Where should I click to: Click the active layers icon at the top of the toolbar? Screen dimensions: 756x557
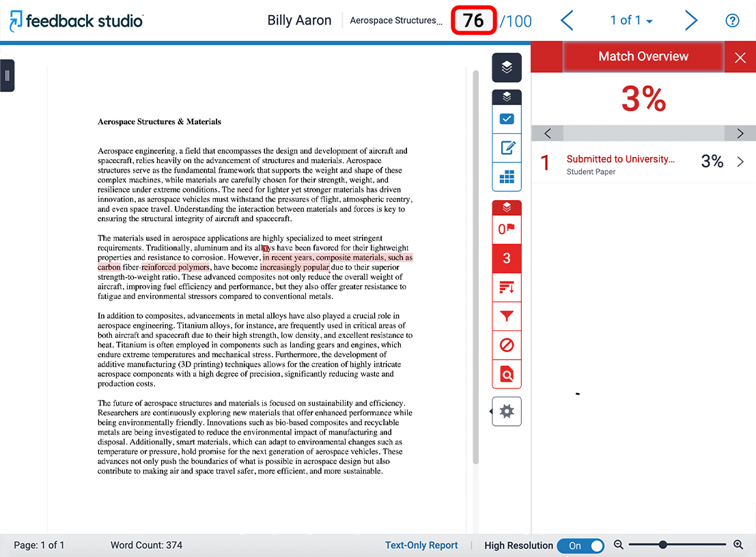[x=507, y=68]
